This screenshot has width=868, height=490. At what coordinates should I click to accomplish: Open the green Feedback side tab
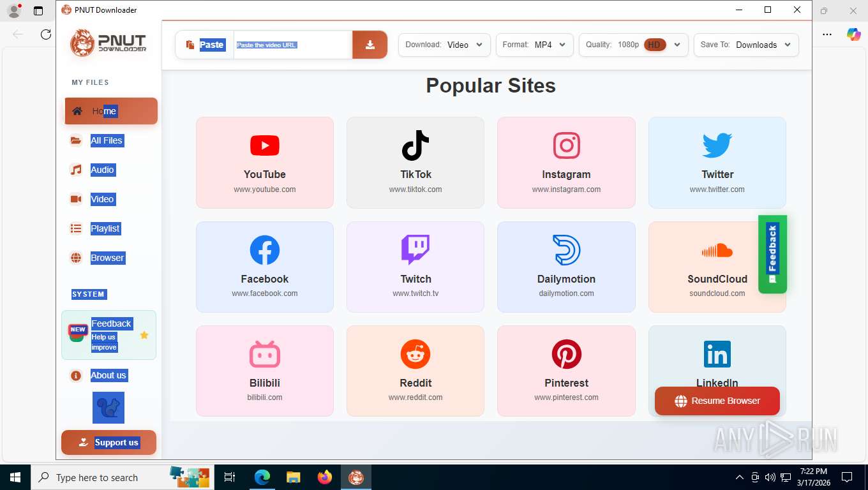(772, 254)
